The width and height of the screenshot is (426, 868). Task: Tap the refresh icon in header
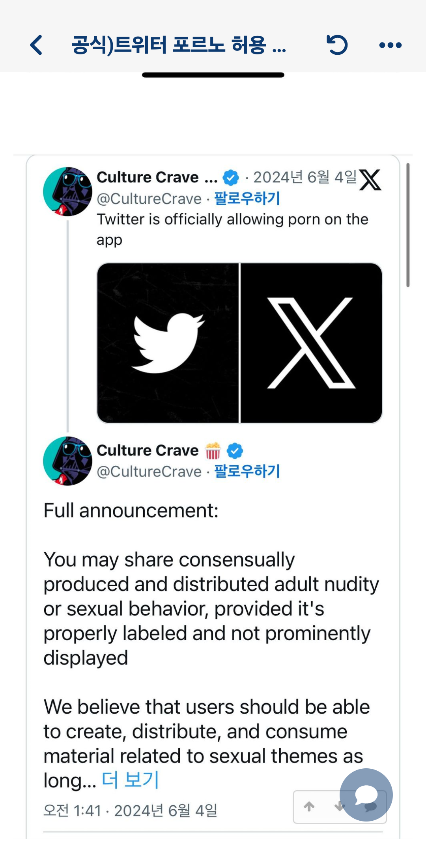337,45
